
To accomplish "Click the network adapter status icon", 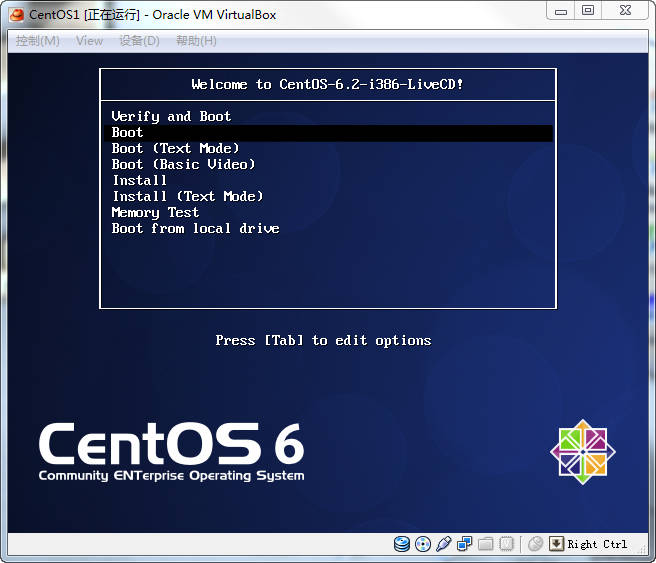I will coord(464,544).
